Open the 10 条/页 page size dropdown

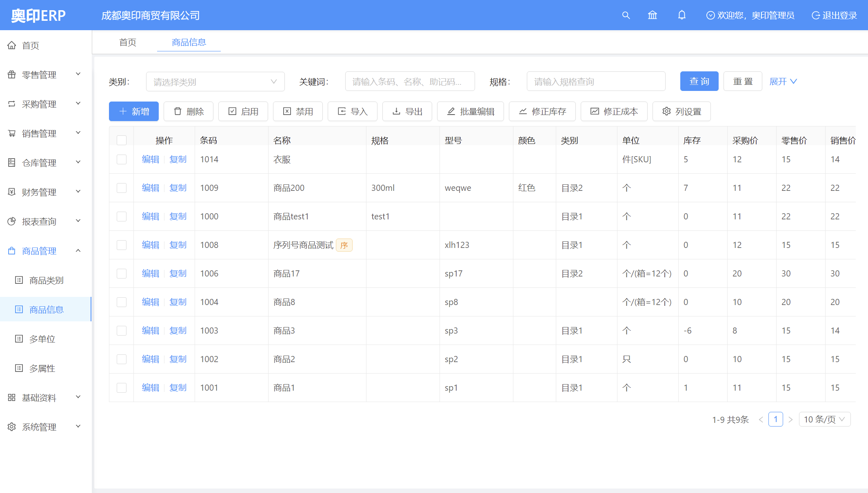pyautogui.click(x=824, y=419)
